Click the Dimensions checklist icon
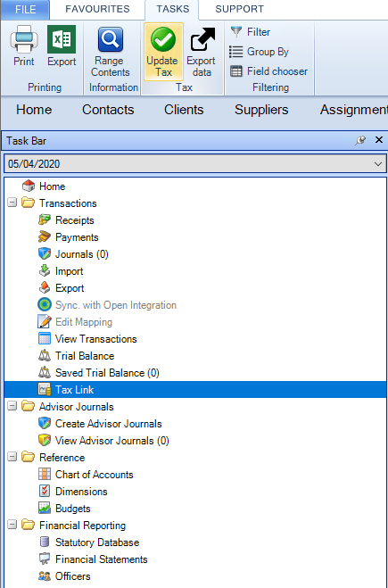Screen dimensions: 388x588 tap(45, 492)
